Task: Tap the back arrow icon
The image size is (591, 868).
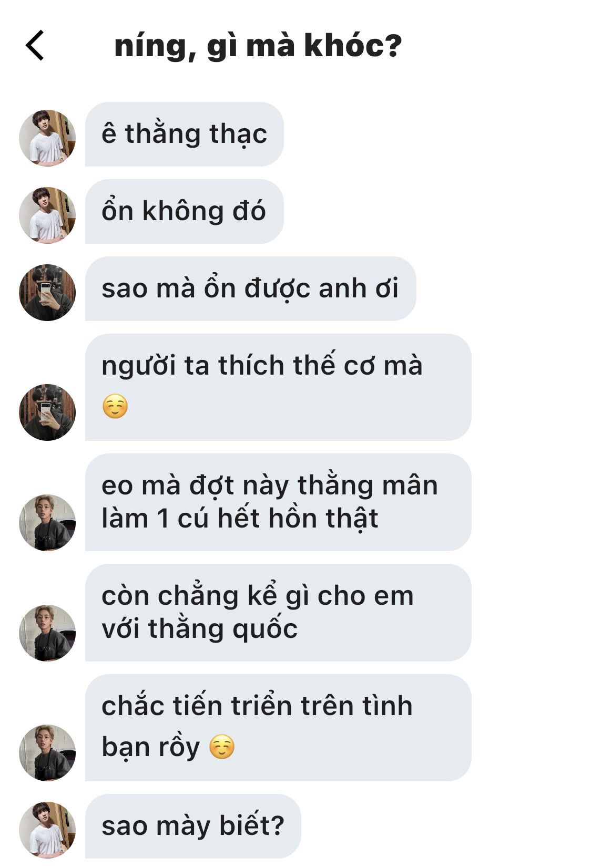Action: coord(35,46)
